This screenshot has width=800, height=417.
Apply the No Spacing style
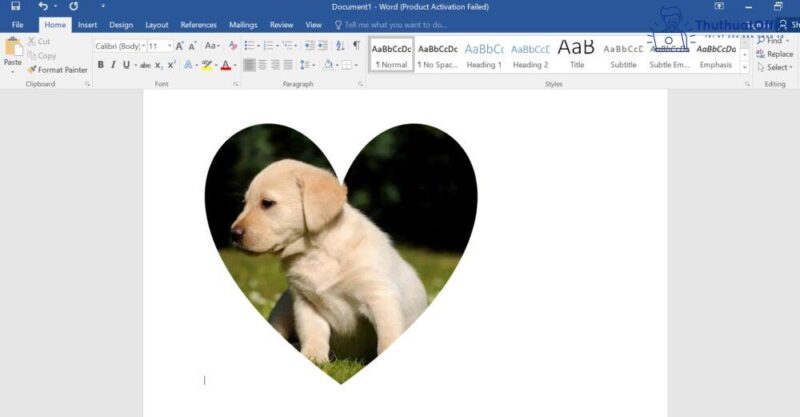[438, 55]
